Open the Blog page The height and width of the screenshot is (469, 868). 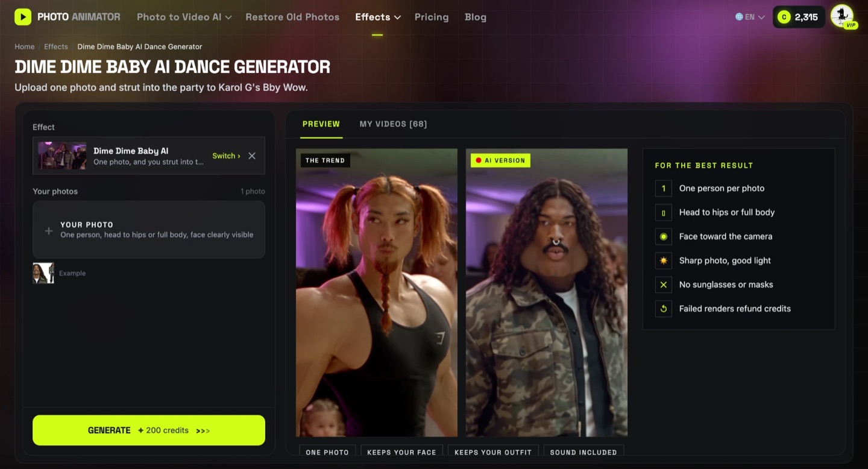click(x=476, y=17)
